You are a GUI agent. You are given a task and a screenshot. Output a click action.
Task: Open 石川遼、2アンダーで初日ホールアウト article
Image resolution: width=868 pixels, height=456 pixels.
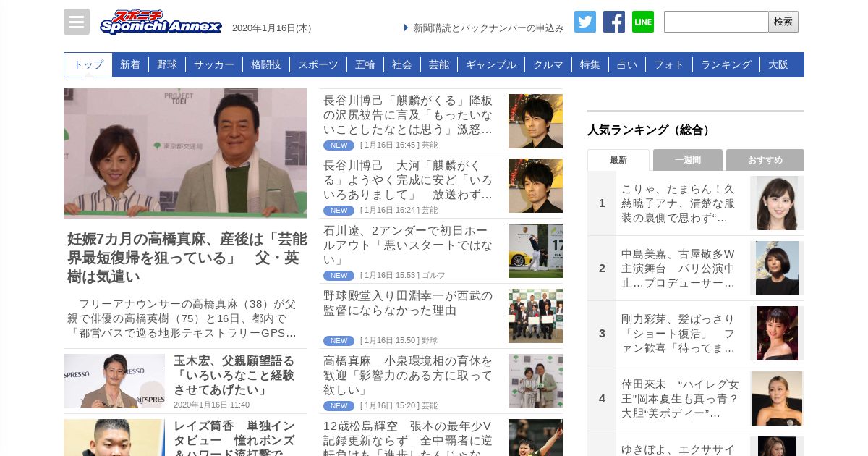point(409,245)
